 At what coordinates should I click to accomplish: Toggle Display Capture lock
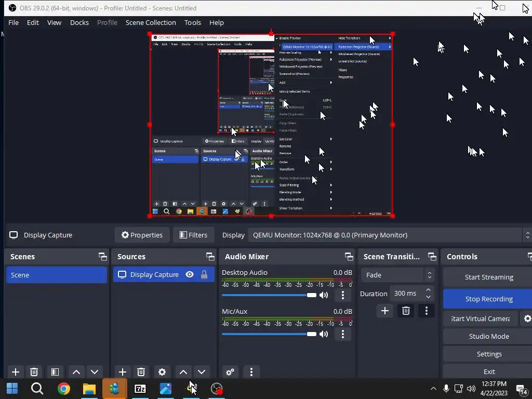[204, 274]
